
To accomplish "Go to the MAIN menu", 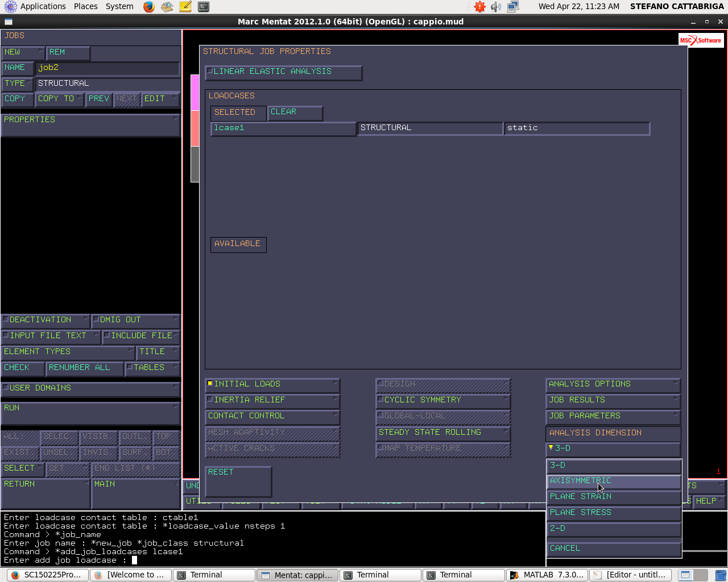I will pos(136,493).
